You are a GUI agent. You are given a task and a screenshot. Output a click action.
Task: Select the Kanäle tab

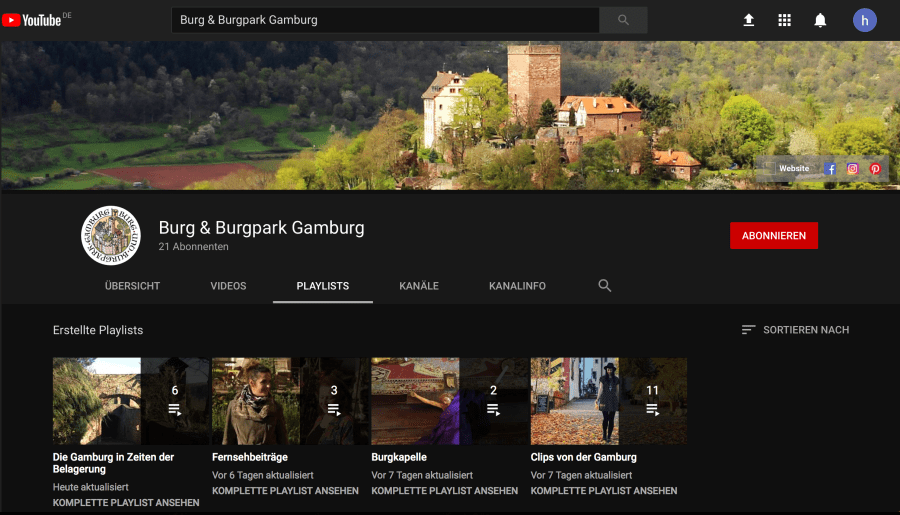(x=419, y=286)
